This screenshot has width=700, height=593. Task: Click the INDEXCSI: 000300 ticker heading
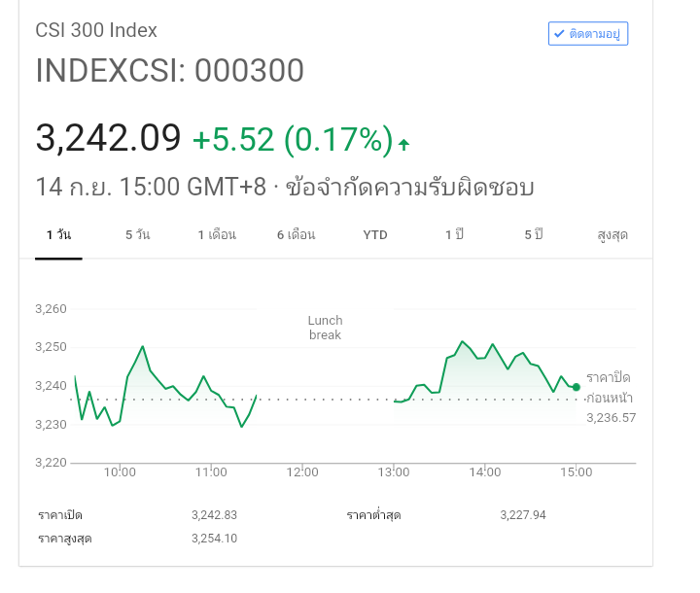[169, 70]
